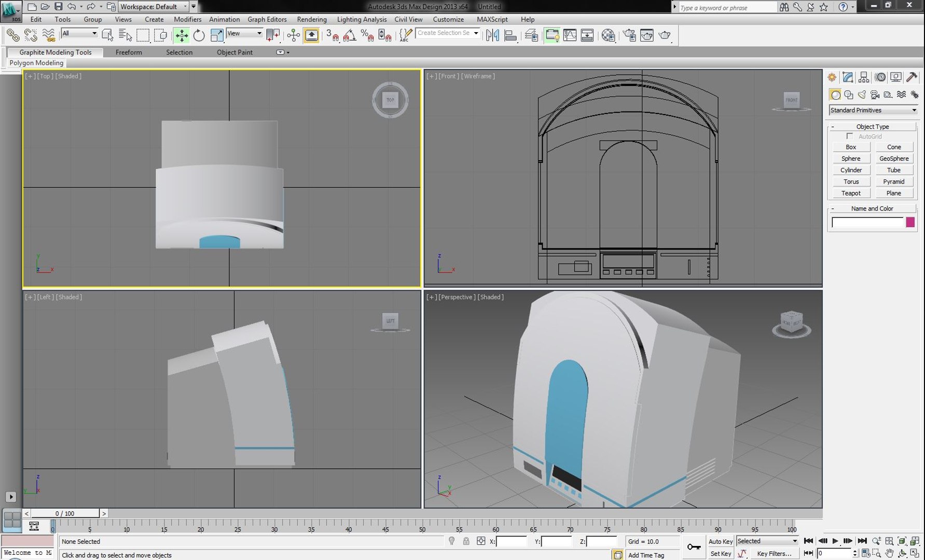Select the Select and Uniform Scale tool

(x=217, y=35)
